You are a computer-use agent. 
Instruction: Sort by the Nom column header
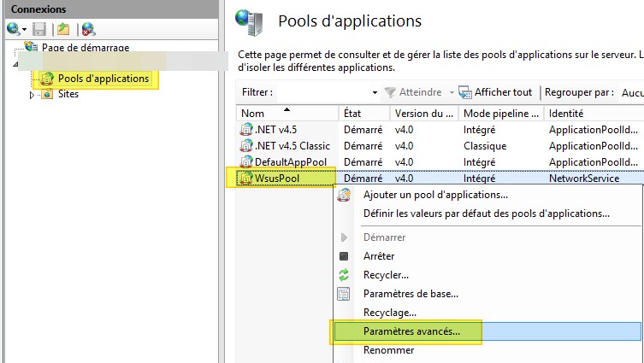287,114
